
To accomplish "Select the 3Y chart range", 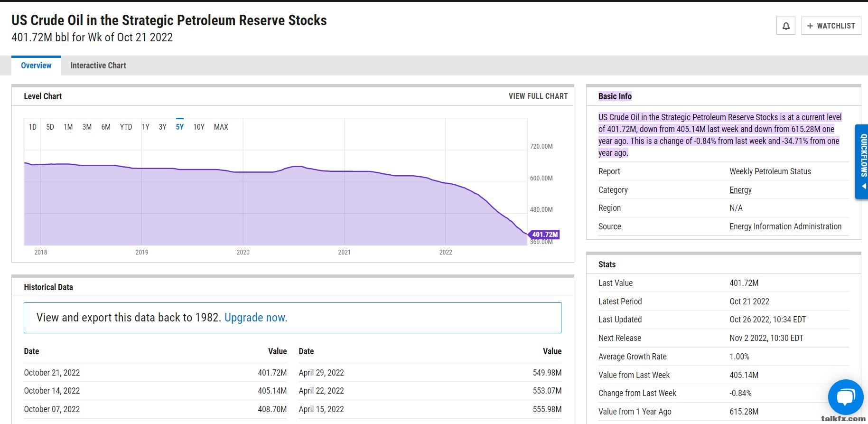I will click(162, 127).
